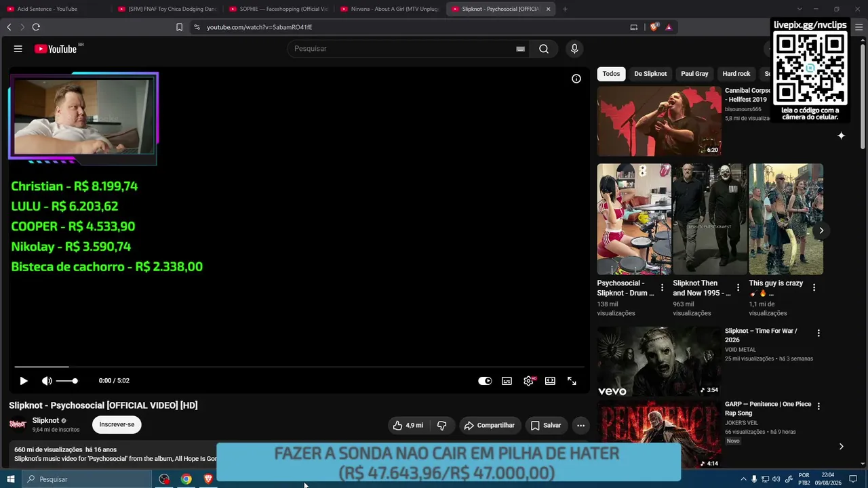Open Slipknot Then and Now short thumbnail

[710, 219]
